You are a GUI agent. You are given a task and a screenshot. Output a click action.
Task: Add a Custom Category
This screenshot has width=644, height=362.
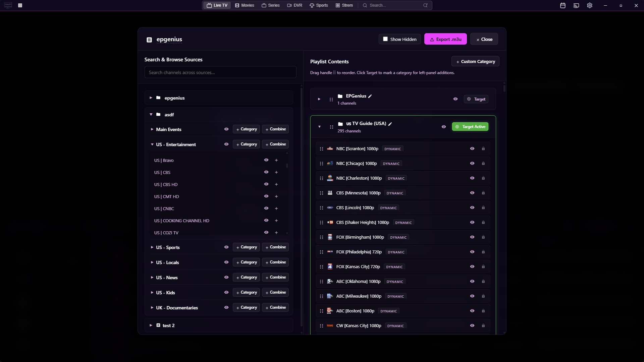(x=475, y=62)
